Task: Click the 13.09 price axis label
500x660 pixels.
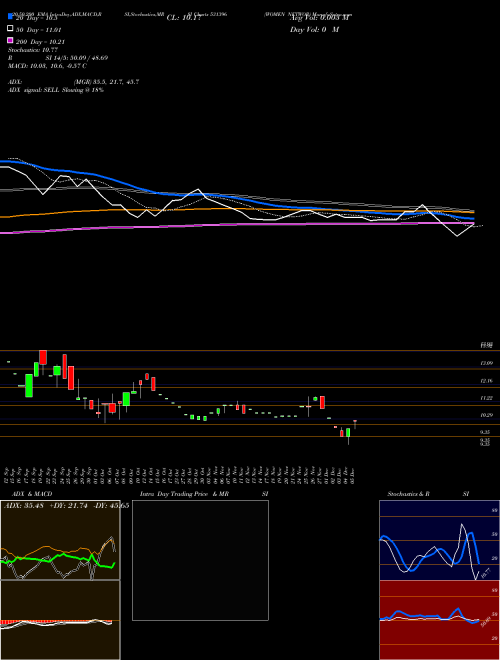Action: [486, 363]
